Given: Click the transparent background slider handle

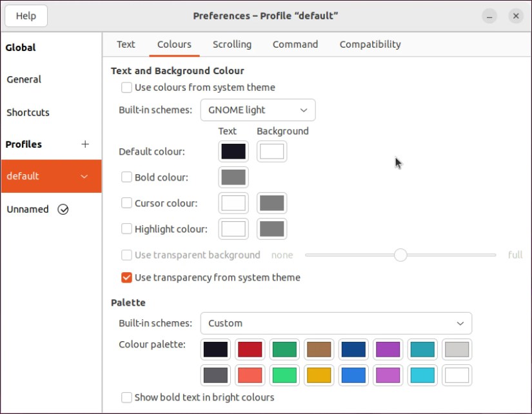Looking at the screenshot, I should (400, 255).
